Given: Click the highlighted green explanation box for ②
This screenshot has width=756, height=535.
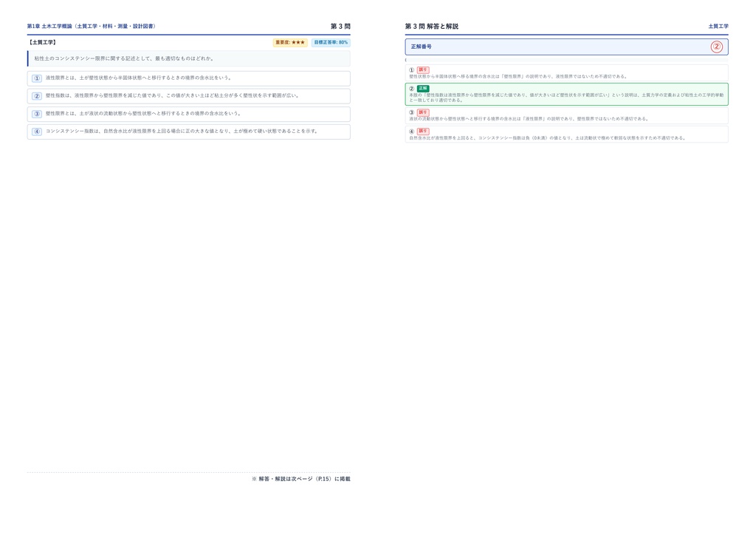Looking at the screenshot, I should pos(566,94).
